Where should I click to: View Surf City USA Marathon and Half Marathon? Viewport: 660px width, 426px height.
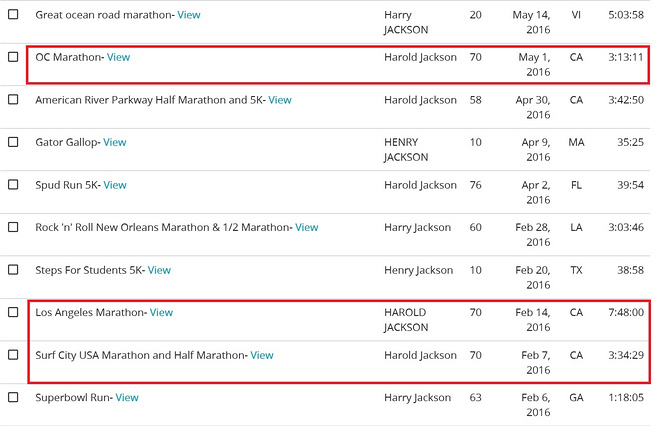coord(262,355)
